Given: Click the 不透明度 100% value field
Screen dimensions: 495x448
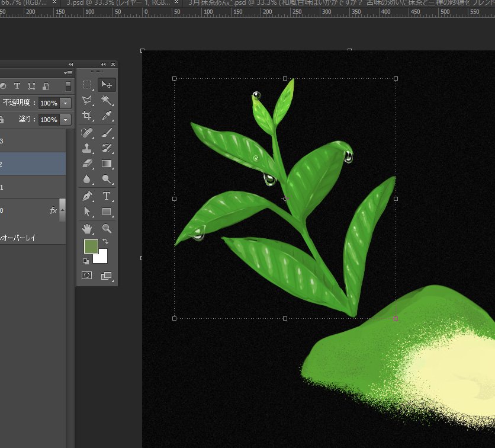Looking at the screenshot, I should [49, 103].
